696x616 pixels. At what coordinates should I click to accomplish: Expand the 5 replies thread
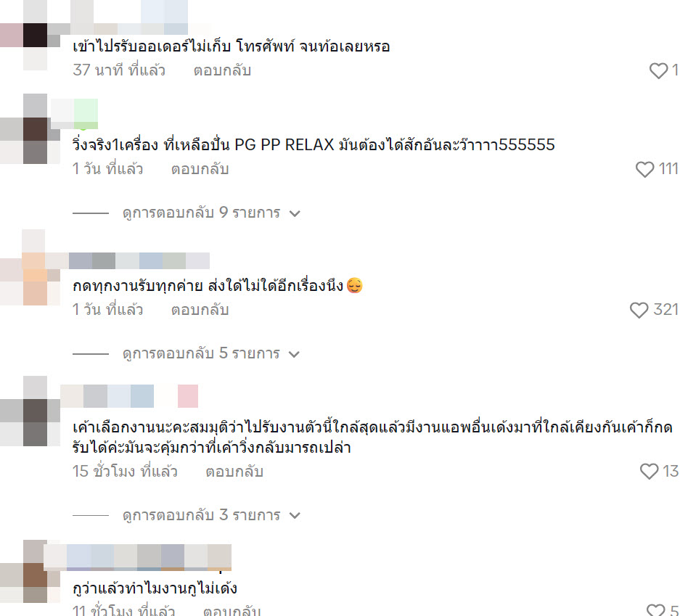211,354
